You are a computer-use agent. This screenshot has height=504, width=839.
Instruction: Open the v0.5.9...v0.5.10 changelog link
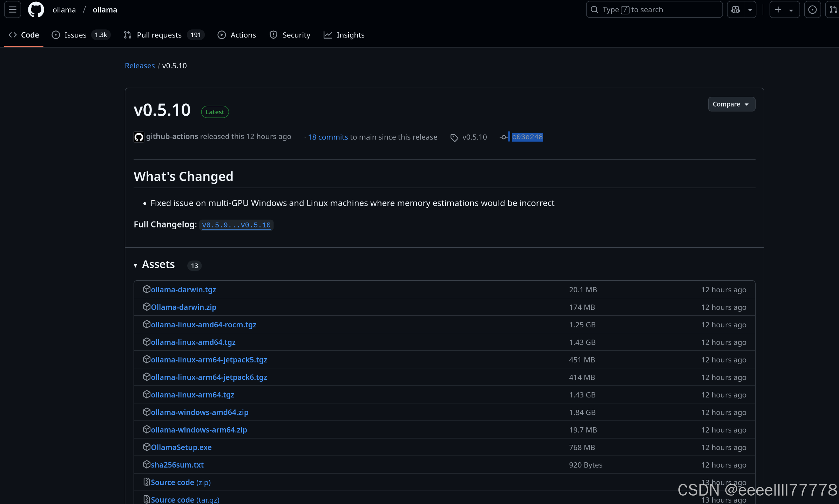click(x=236, y=225)
